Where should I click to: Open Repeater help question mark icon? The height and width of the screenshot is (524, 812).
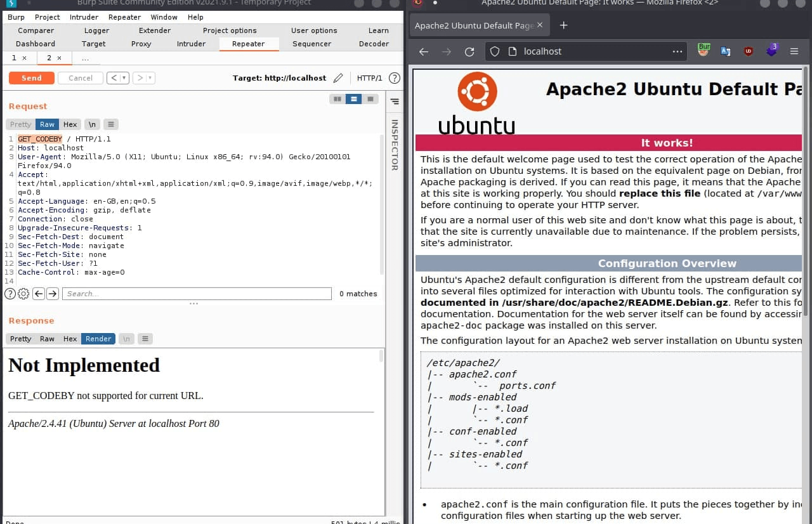(x=394, y=78)
